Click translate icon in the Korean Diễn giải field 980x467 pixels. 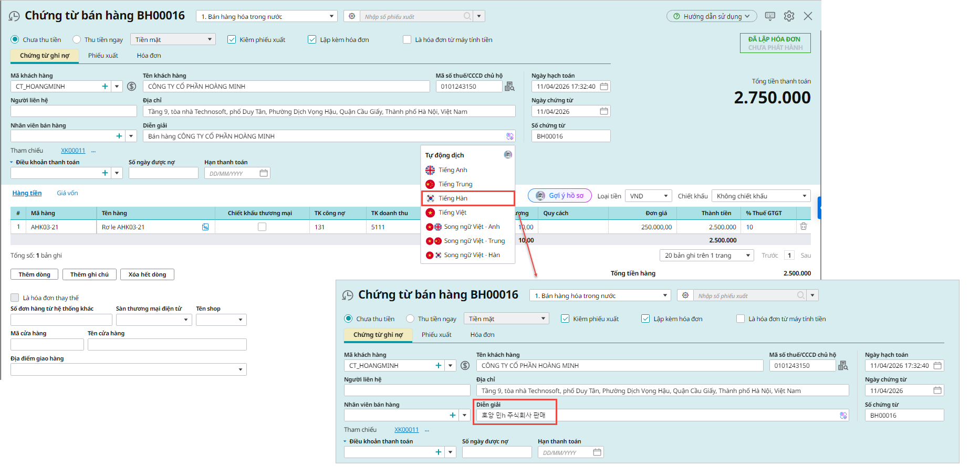[x=843, y=415]
